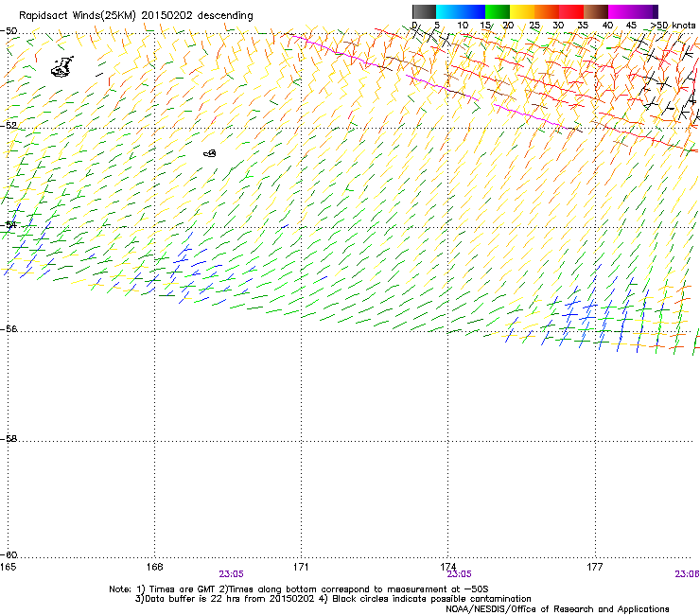Click the '10' label under the color bar
700x615 pixels.
(463, 26)
